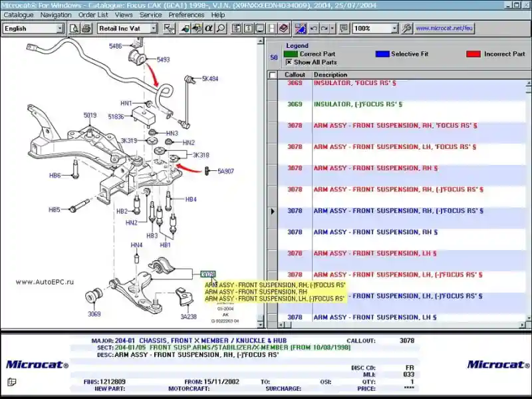The height and width of the screenshot is (399, 532).
Task: Select the INSULATOR, (-)'FOCUS RS' row
Action: tap(358, 104)
